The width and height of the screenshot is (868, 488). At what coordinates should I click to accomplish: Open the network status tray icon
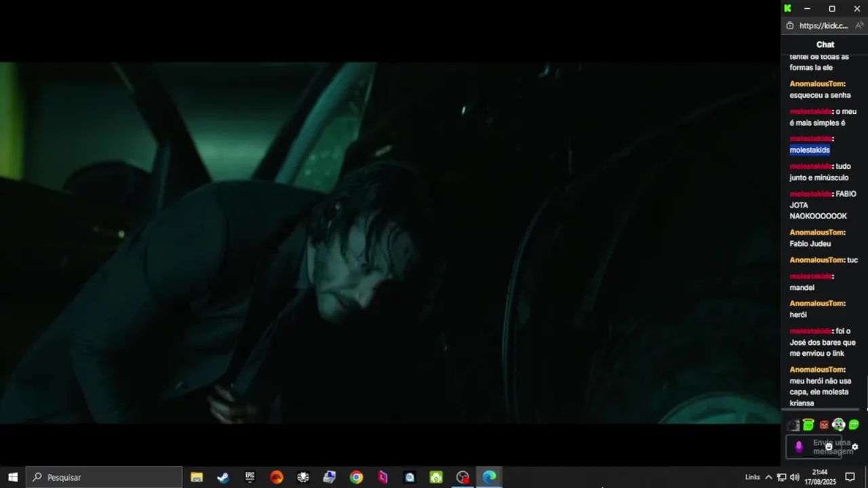781,477
